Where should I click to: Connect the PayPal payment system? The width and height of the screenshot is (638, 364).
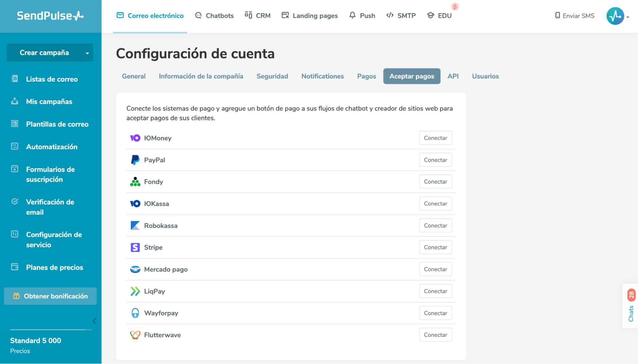[x=435, y=160]
